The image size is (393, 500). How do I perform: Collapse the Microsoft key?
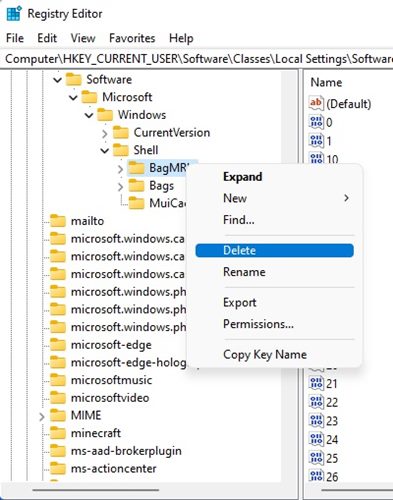click(x=73, y=98)
